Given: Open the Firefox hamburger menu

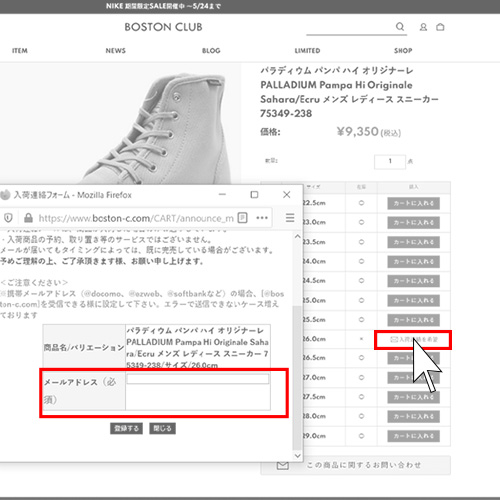Looking at the screenshot, I should [290, 218].
